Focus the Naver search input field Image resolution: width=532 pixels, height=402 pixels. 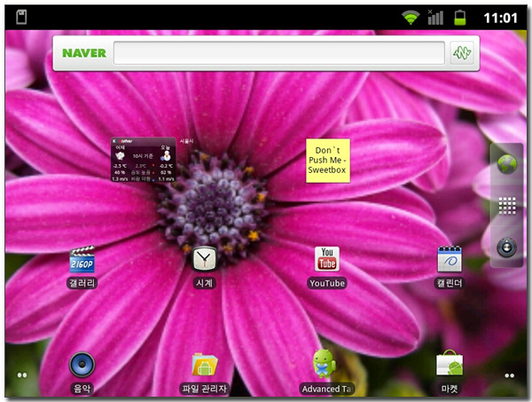pyautogui.click(x=279, y=52)
